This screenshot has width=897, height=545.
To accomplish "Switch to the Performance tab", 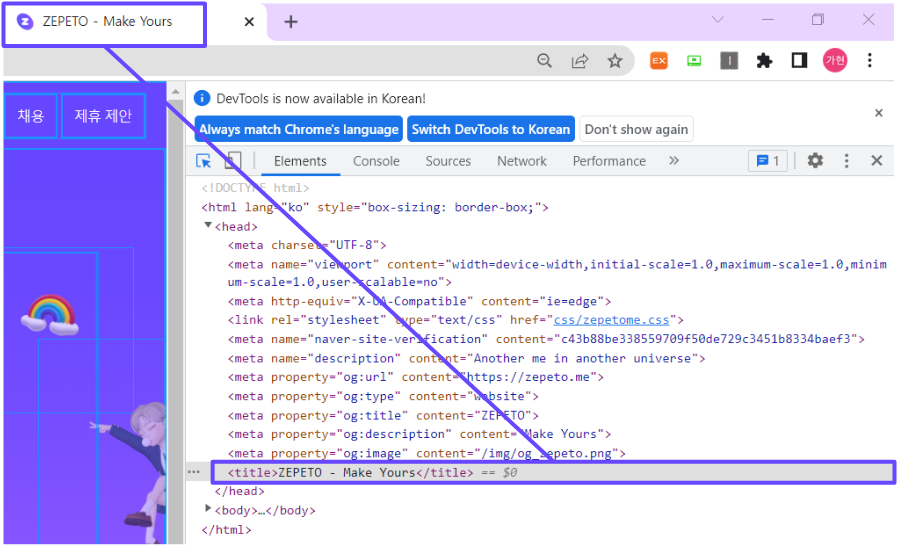I will [x=609, y=161].
